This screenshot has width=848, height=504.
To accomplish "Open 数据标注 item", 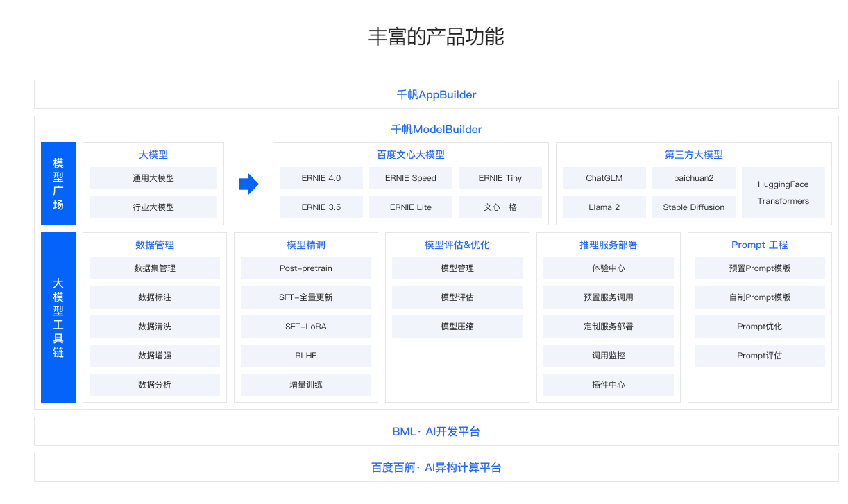I will pyautogui.click(x=155, y=297).
